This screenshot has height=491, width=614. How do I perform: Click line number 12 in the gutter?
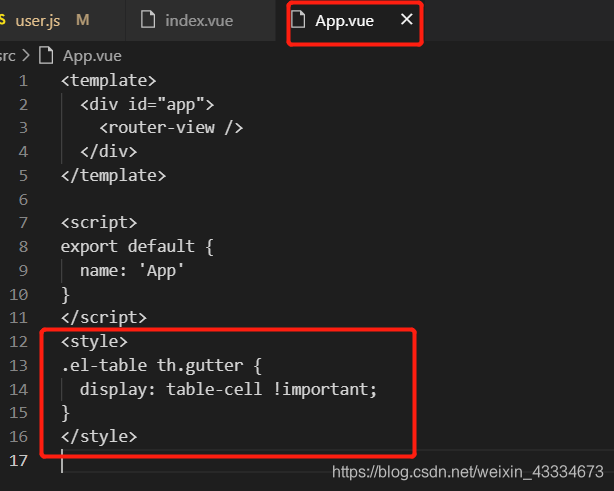pos(18,342)
